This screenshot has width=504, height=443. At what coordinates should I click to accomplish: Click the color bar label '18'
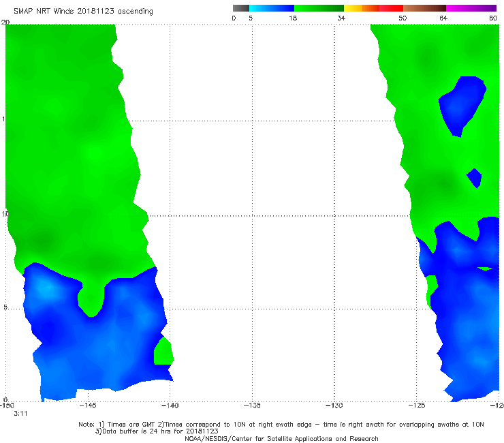pyautogui.click(x=292, y=18)
